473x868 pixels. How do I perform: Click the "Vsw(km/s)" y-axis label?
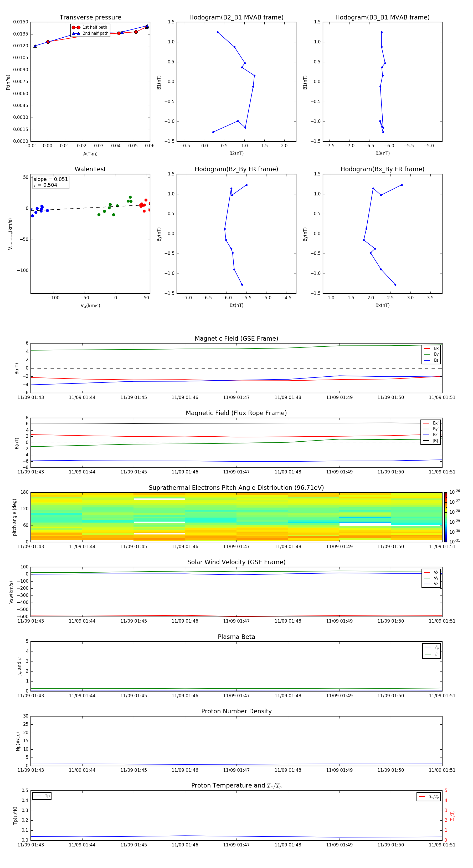tap(11, 592)
